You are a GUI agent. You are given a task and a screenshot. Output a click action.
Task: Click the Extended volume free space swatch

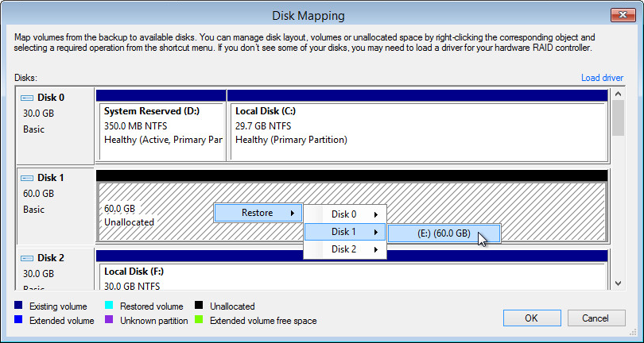200,321
